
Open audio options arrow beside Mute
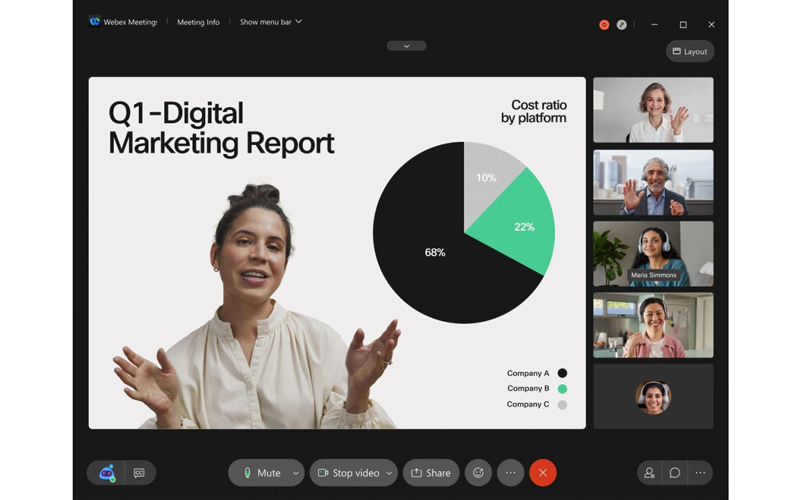click(x=296, y=473)
